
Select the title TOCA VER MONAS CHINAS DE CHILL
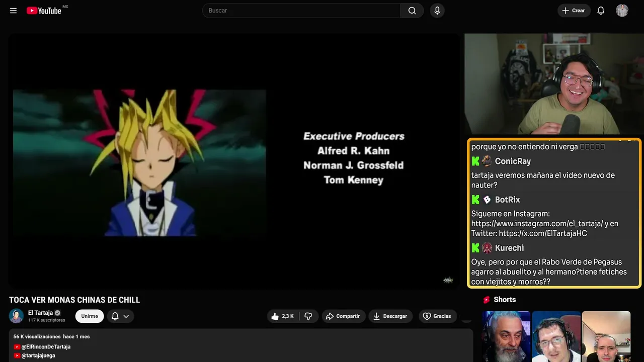(x=74, y=300)
